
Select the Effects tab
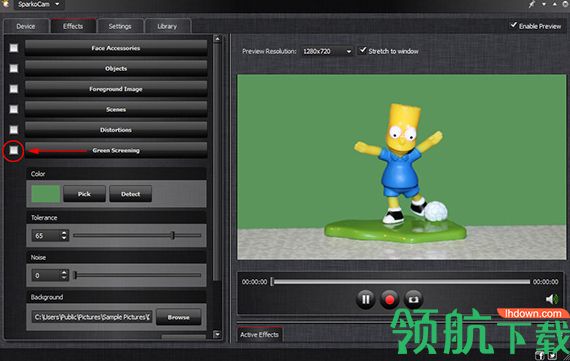point(73,26)
